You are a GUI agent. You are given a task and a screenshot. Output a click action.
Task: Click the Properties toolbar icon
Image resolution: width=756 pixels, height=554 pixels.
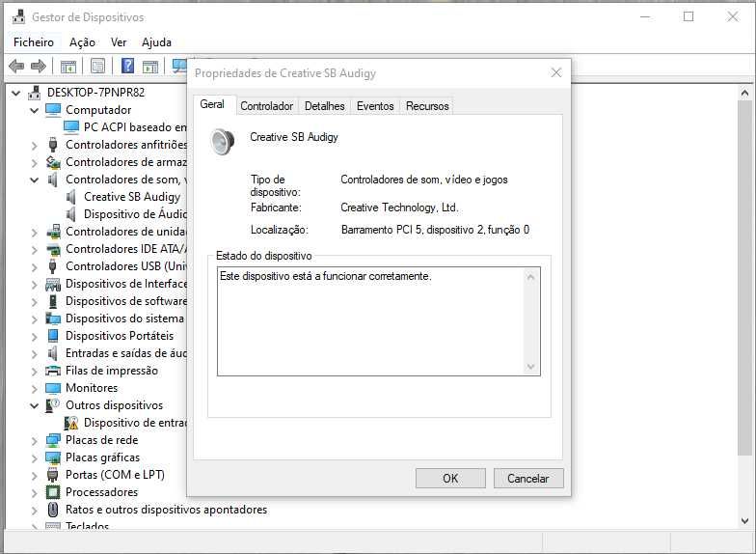tap(98, 66)
